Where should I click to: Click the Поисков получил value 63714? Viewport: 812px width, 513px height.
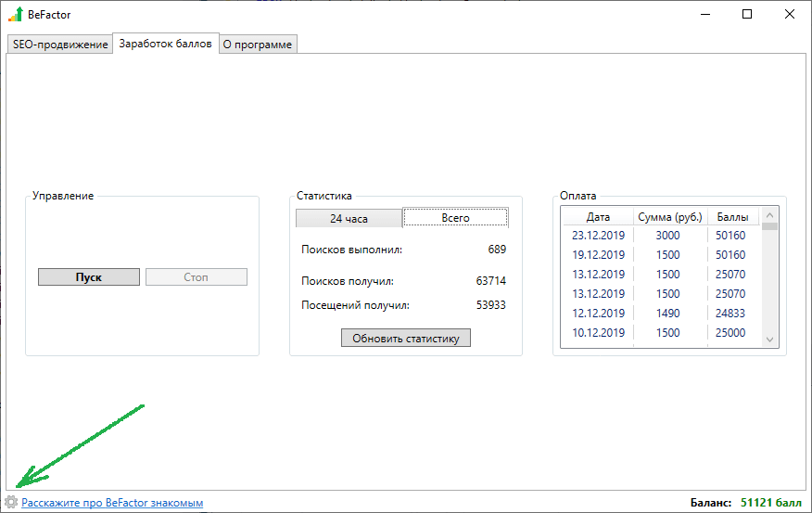point(491,281)
